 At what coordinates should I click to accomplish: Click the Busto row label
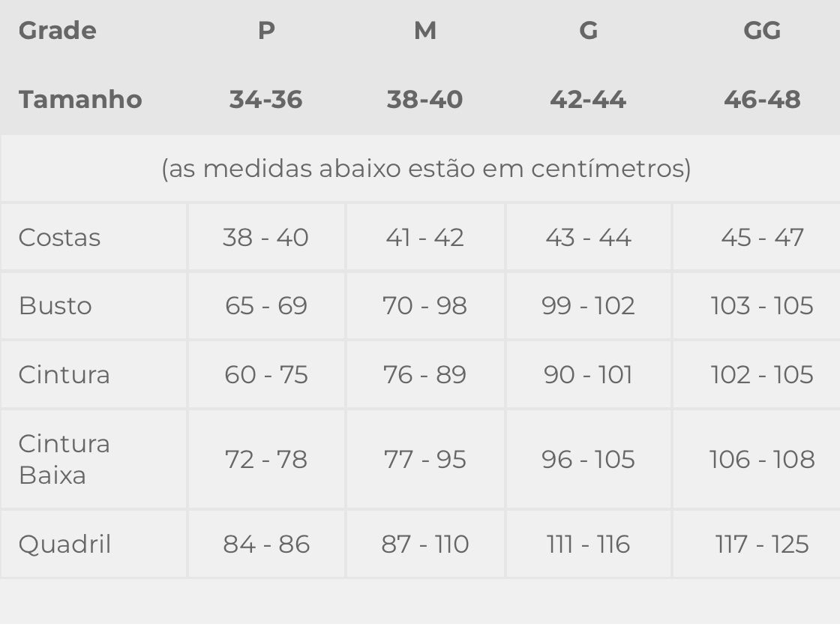(55, 306)
